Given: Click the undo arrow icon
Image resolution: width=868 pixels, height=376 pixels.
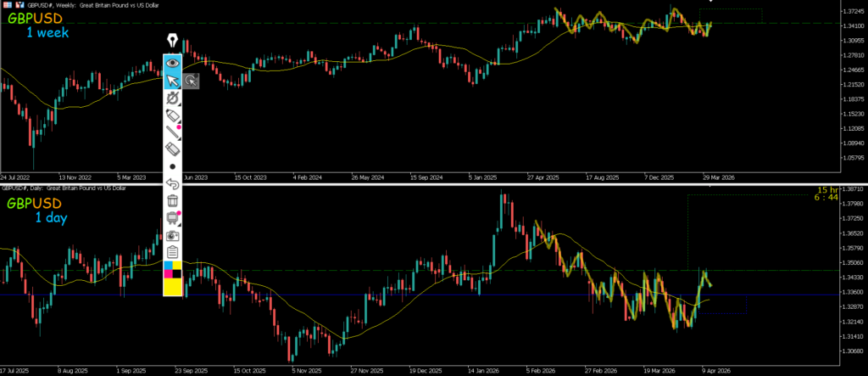Looking at the screenshot, I should [x=173, y=183].
